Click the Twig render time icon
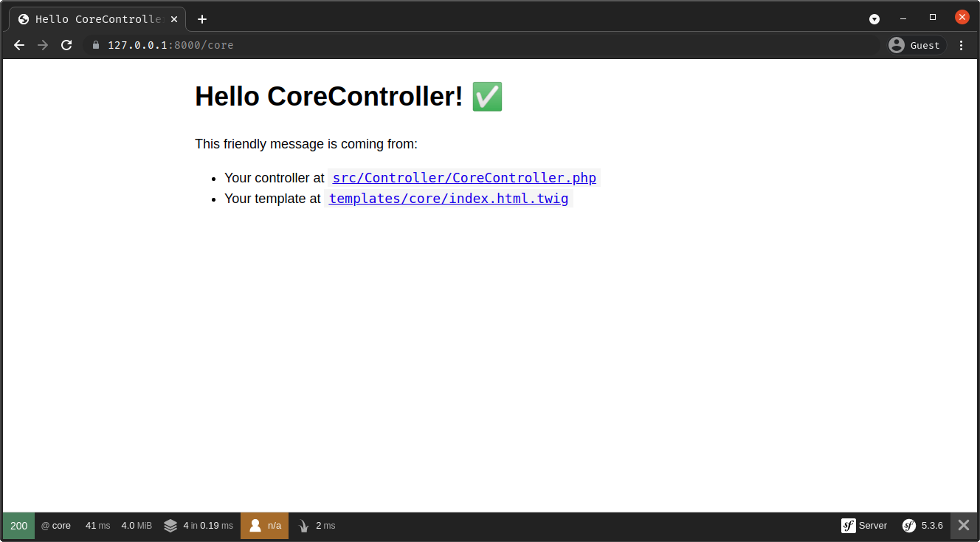Image resolution: width=980 pixels, height=542 pixels. click(303, 526)
